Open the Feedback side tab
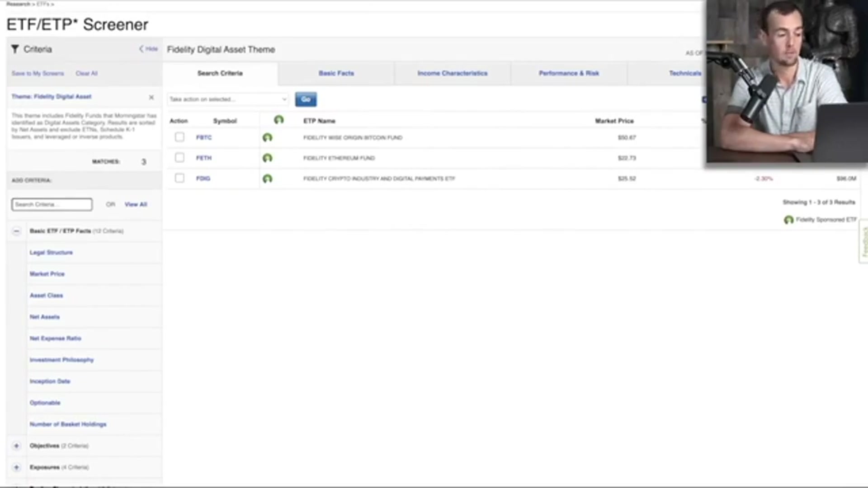The height and width of the screenshot is (488, 868). coord(864,242)
